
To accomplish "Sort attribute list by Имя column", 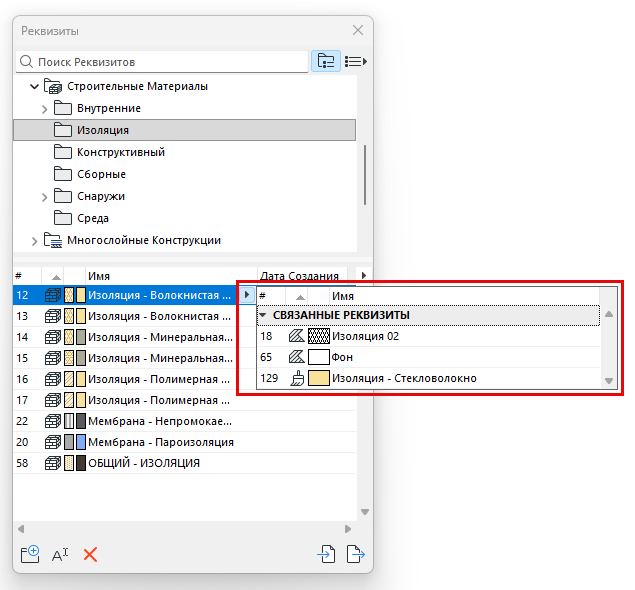I will click(x=171, y=276).
